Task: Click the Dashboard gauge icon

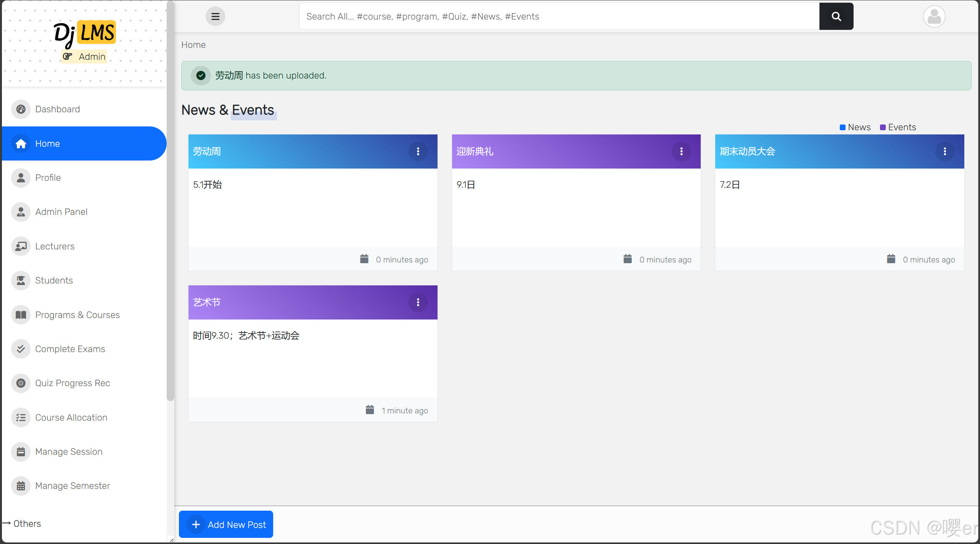Action: coord(21,109)
